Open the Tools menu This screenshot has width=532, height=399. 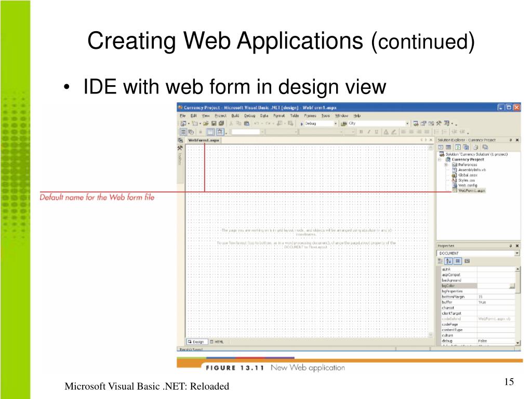coord(325,116)
